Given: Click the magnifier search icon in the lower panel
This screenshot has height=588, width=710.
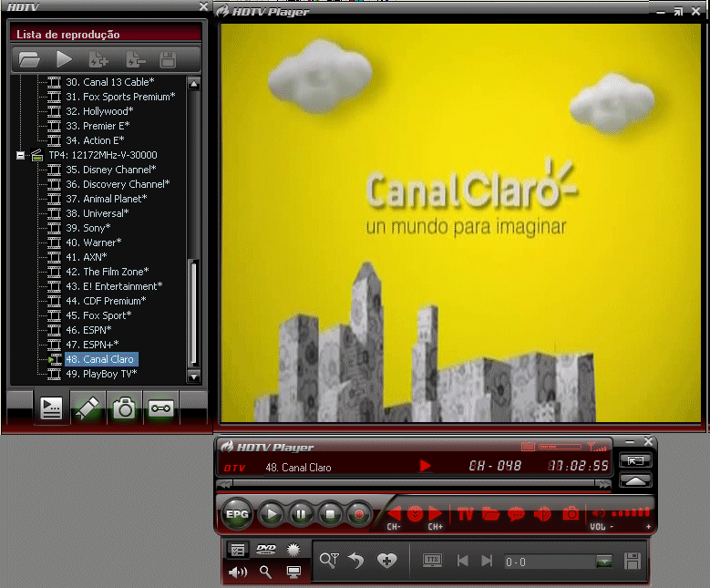Looking at the screenshot, I should tap(266, 573).
